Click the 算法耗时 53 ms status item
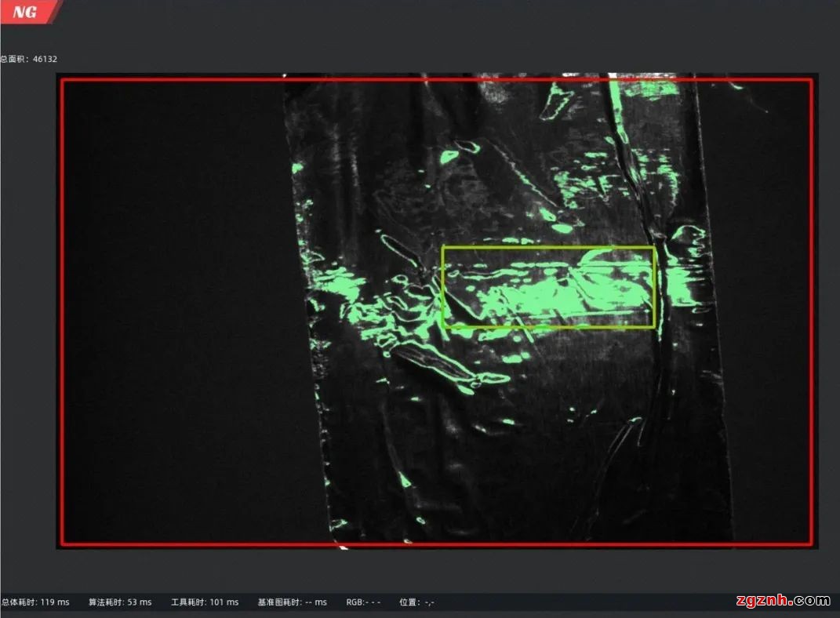This screenshot has width=840, height=618. tap(120, 602)
